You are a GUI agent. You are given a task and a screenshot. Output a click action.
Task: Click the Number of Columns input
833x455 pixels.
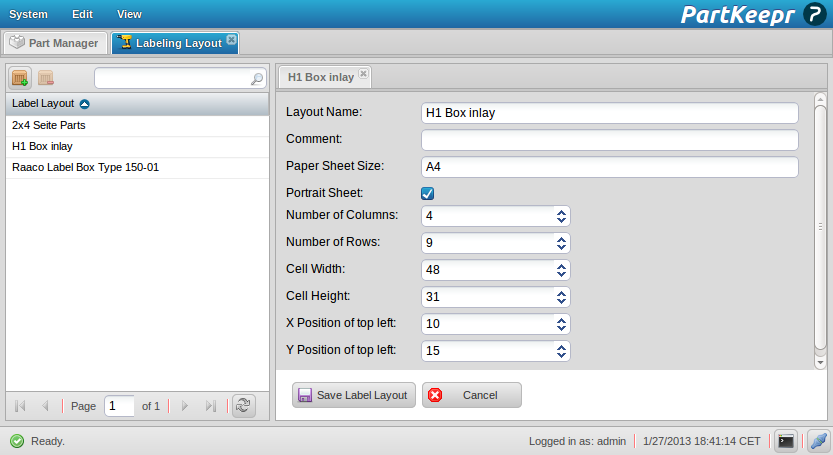[x=488, y=216]
